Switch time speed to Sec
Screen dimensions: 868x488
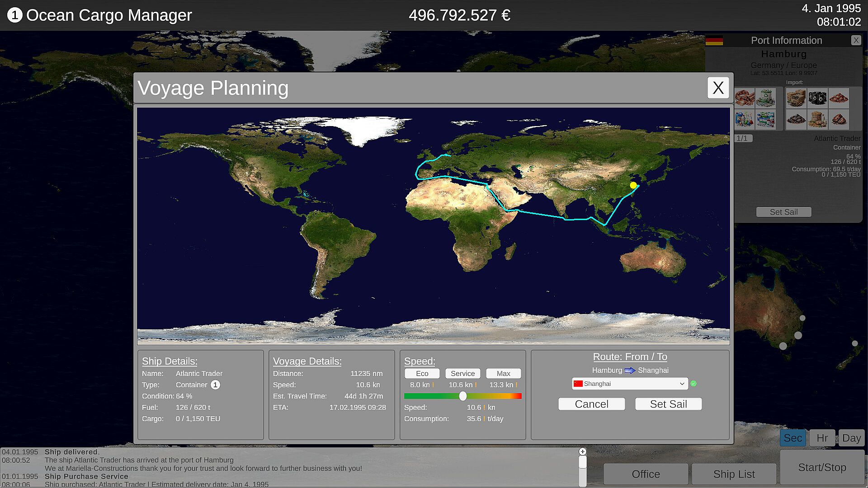793,438
